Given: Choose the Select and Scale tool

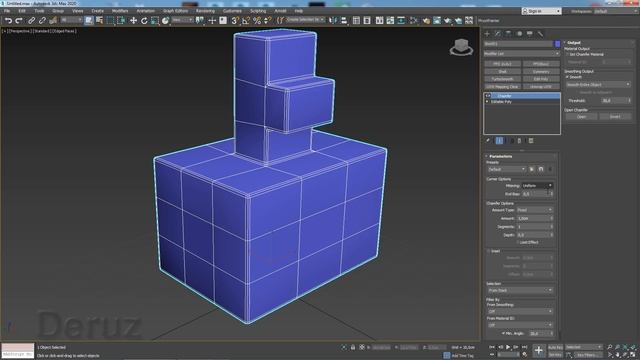Looking at the screenshot, I should pyautogui.click(x=155, y=20).
